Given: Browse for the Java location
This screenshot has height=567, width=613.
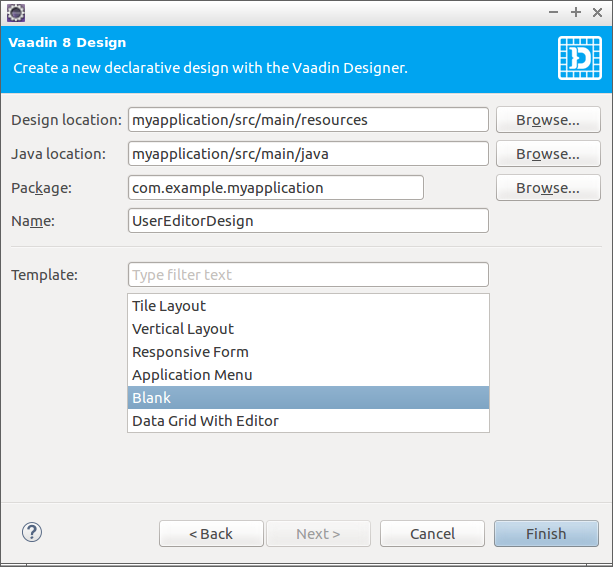Looking at the screenshot, I should [x=547, y=154].
